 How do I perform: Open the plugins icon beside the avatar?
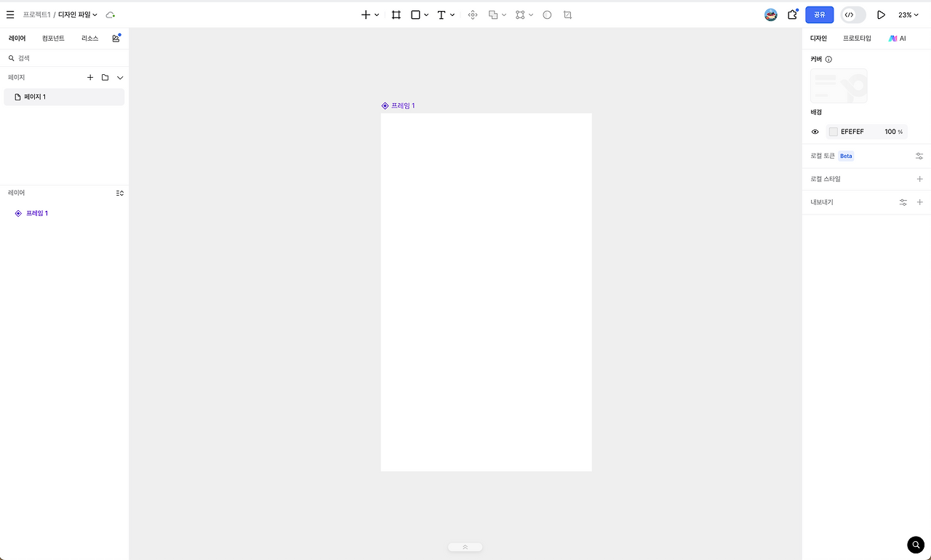793,15
